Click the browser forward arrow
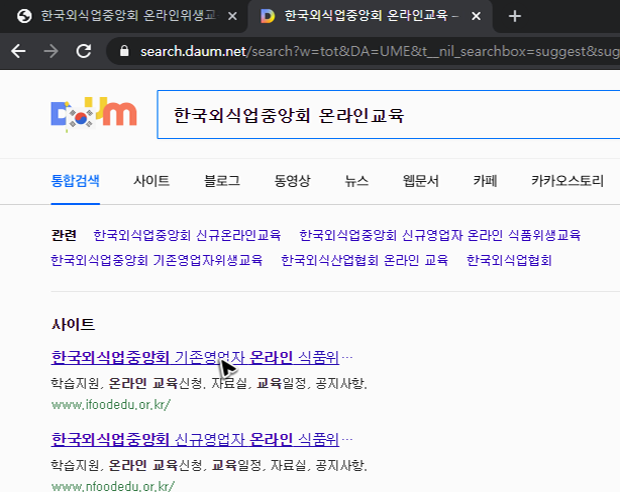 (51, 51)
